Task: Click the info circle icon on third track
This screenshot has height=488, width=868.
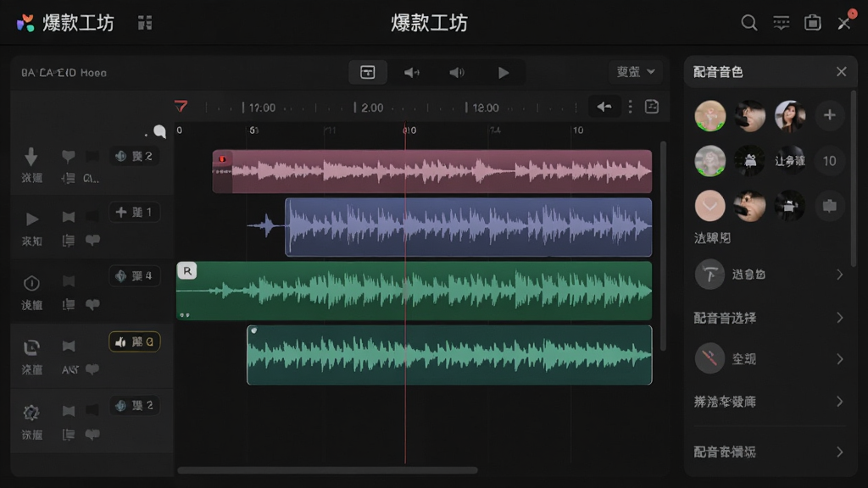Action: [31, 283]
